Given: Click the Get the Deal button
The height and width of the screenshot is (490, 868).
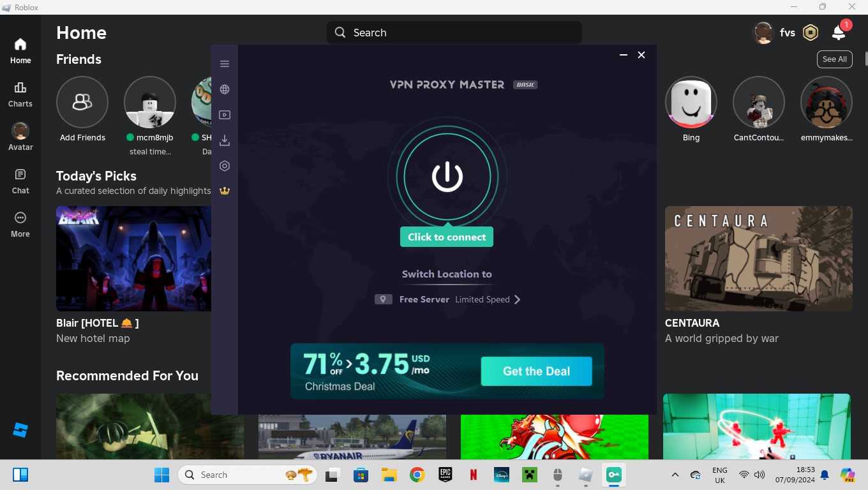Looking at the screenshot, I should click(536, 371).
